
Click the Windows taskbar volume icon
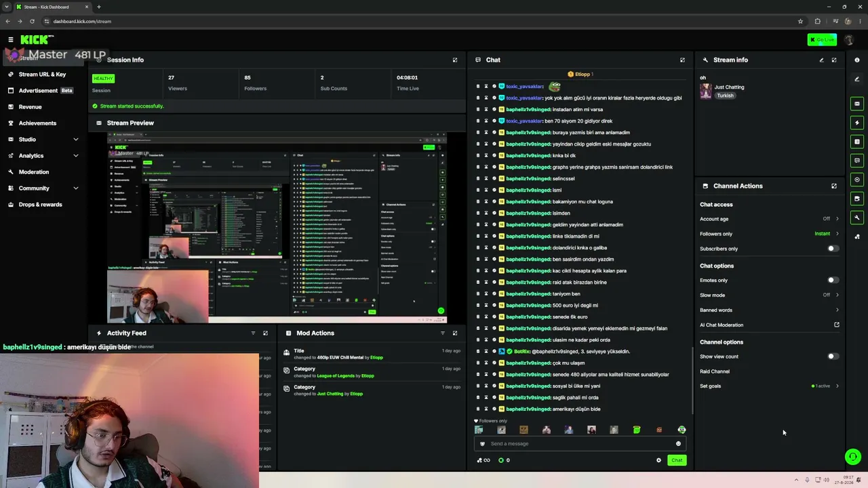pyautogui.click(x=827, y=480)
